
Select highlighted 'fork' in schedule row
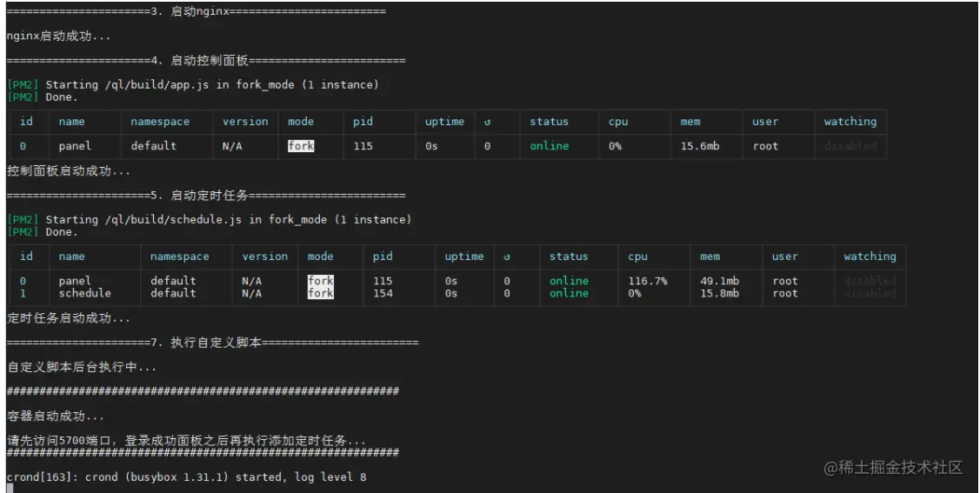[x=321, y=293]
